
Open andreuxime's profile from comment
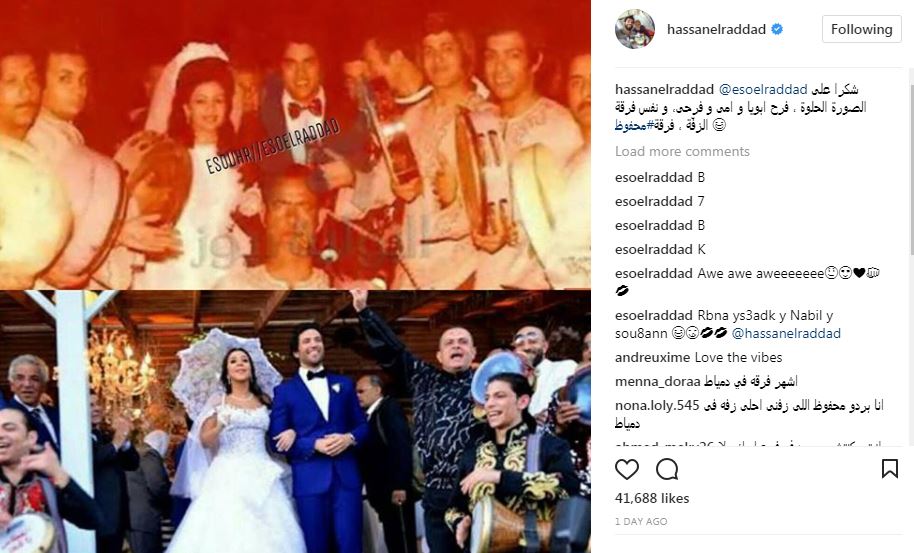[652, 357]
